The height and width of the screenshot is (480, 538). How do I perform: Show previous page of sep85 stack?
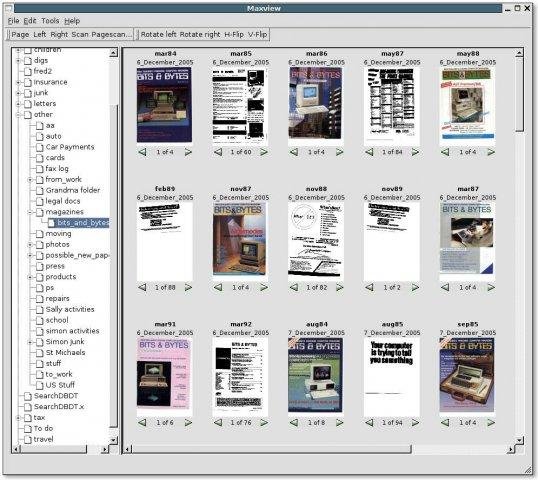tap(445, 423)
